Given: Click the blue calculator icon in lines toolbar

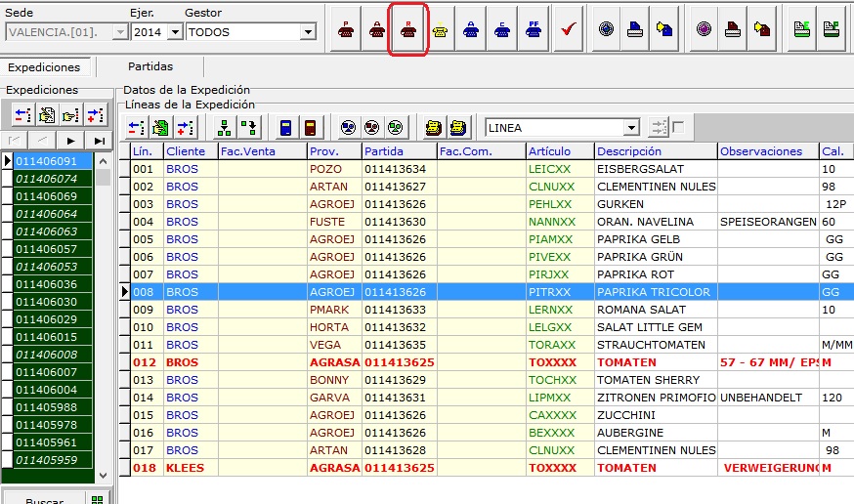Looking at the screenshot, I should pyautogui.click(x=285, y=128).
